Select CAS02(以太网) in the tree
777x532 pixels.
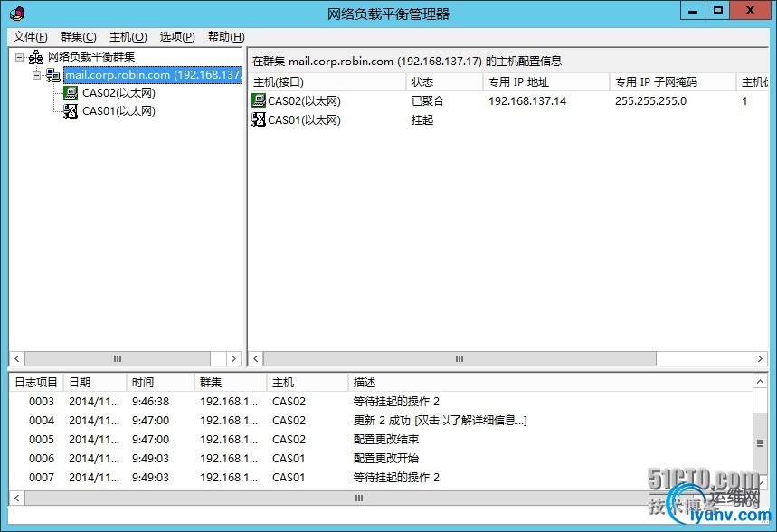point(118,93)
